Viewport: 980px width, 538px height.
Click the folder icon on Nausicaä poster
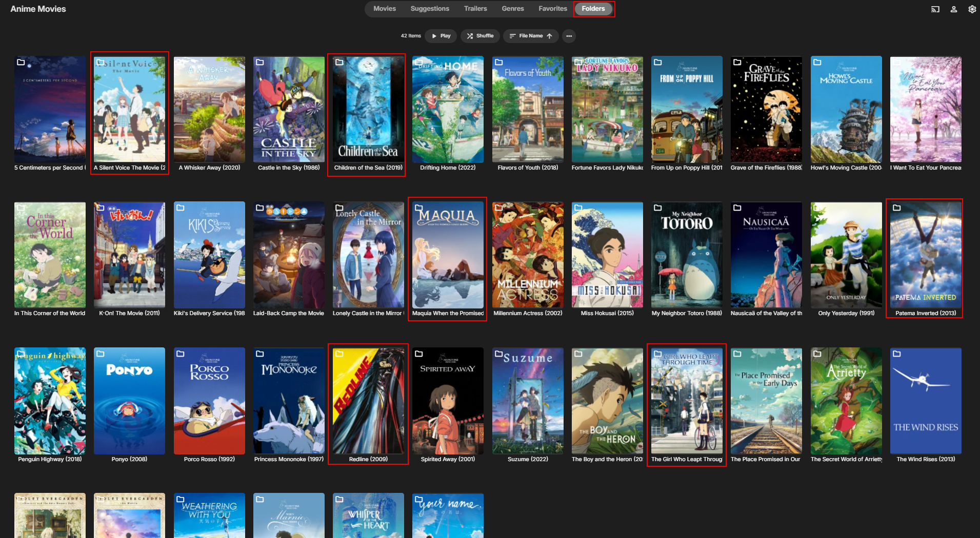[737, 208]
